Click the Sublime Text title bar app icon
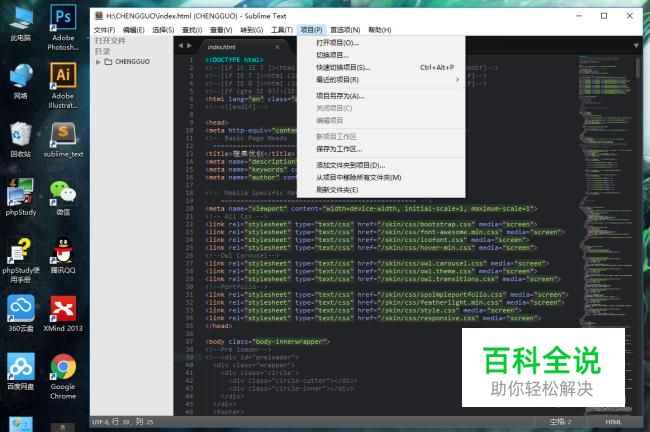Image resolution: width=650 pixels, height=432 pixels. click(x=99, y=16)
